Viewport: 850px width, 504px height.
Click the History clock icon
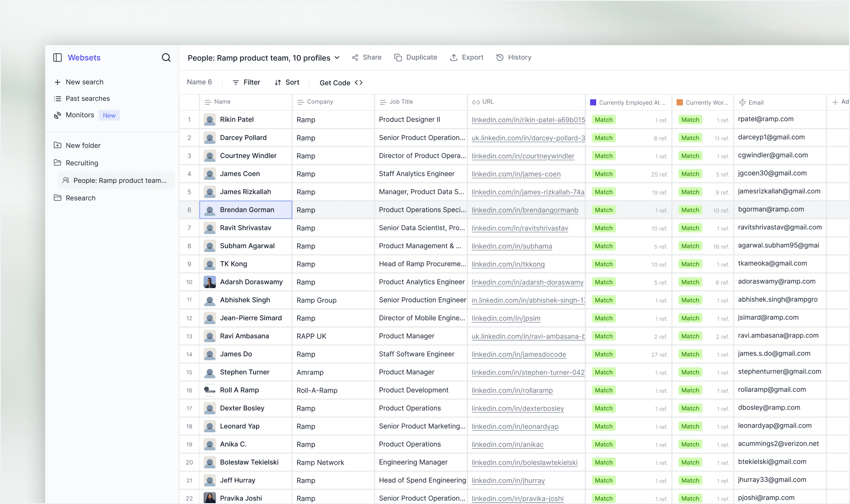(500, 57)
